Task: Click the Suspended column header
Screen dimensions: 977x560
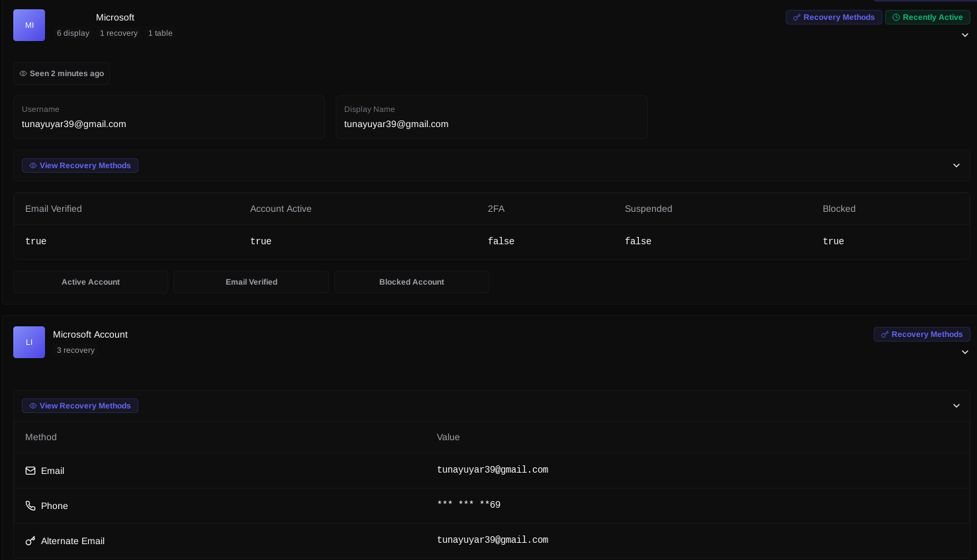Action: pyautogui.click(x=649, y=209)
